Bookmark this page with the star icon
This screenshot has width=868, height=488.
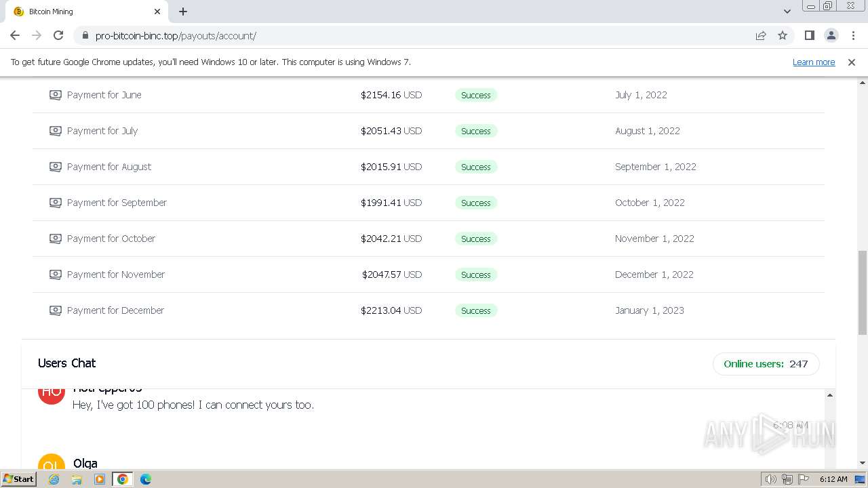point(783,35)
